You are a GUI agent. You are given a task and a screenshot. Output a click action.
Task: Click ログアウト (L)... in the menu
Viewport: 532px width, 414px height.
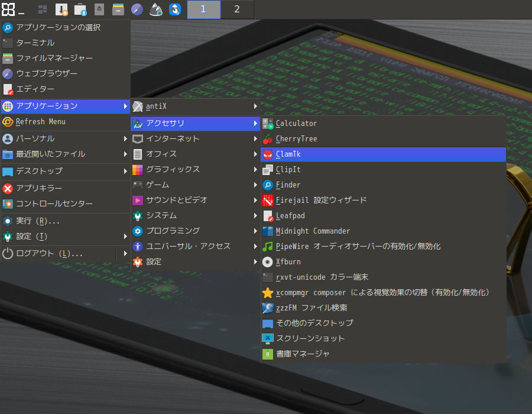coord(58,254)
